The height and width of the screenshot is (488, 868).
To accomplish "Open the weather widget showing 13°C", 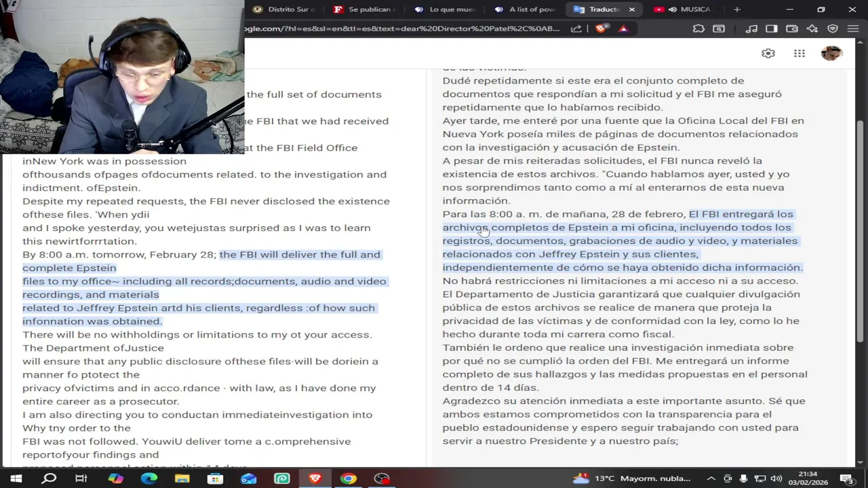I will [632, 479].
